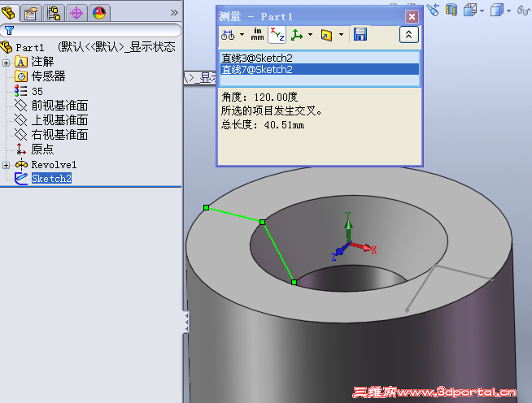This screenshot has width=532, height=403.
Task: Open the DimXpertManager tab
Action: coord(76,13)
